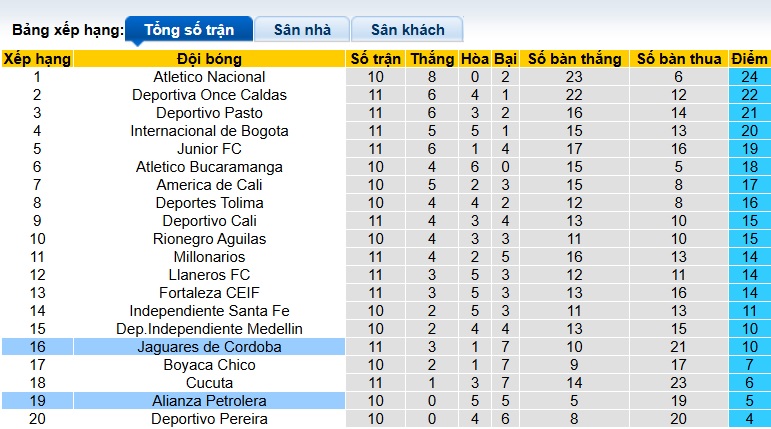This screenshot has width=771, height=429.
Task: Click the Deportivo Pereira team name
Action: click(209, 419)
